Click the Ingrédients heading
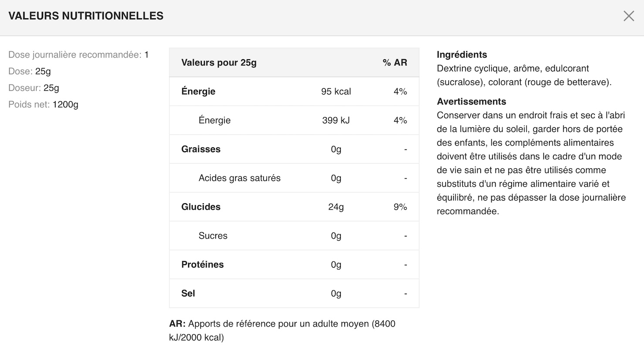The width and height of the screenshot is (644, 354). [x=462, y=55]
